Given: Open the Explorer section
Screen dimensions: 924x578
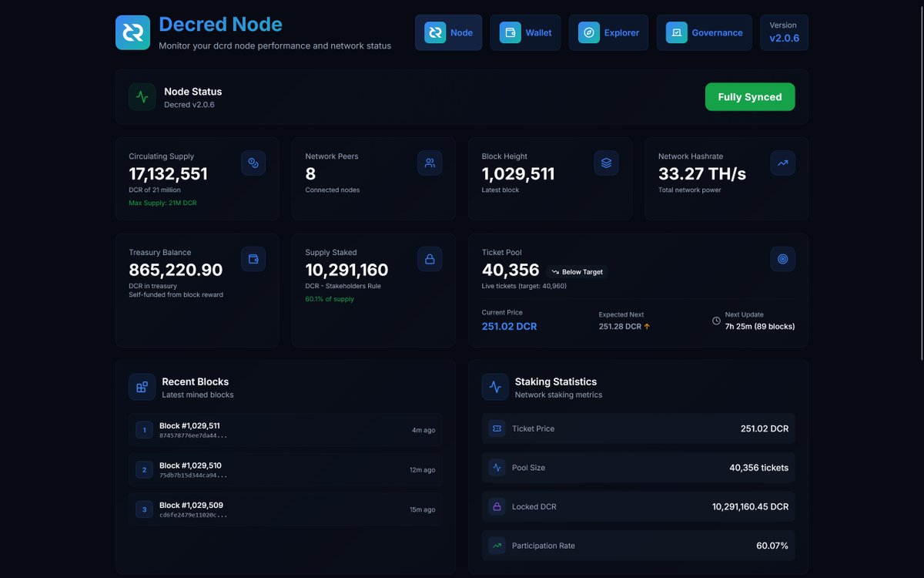Looking at the screenshot, I should click(x=608, y=32).
